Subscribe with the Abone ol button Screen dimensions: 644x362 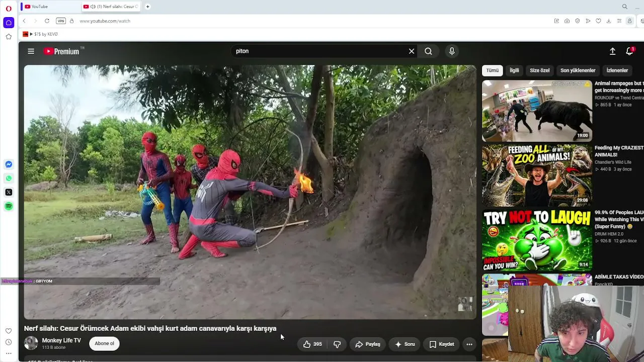click(104, 343)
